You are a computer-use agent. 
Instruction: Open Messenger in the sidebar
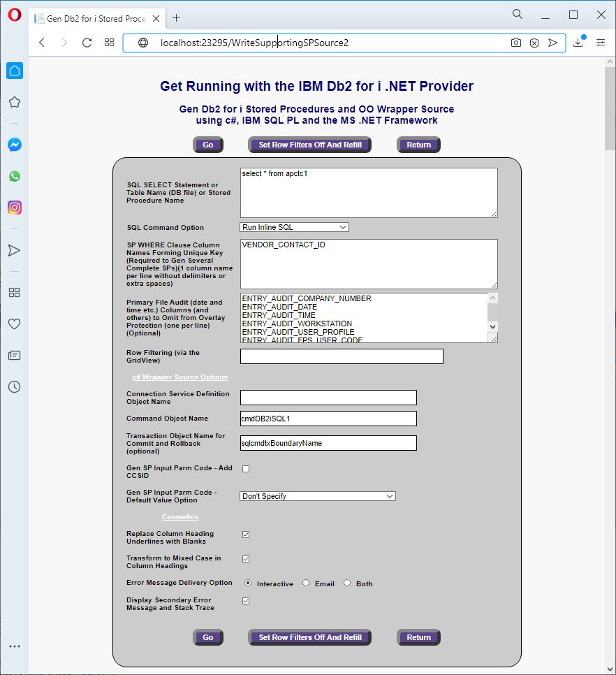pos(15,145)
